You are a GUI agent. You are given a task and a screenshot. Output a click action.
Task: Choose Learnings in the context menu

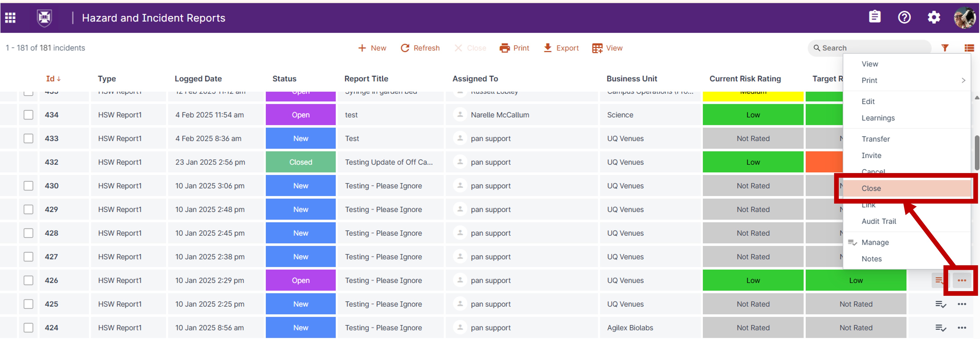click(907, 118)
